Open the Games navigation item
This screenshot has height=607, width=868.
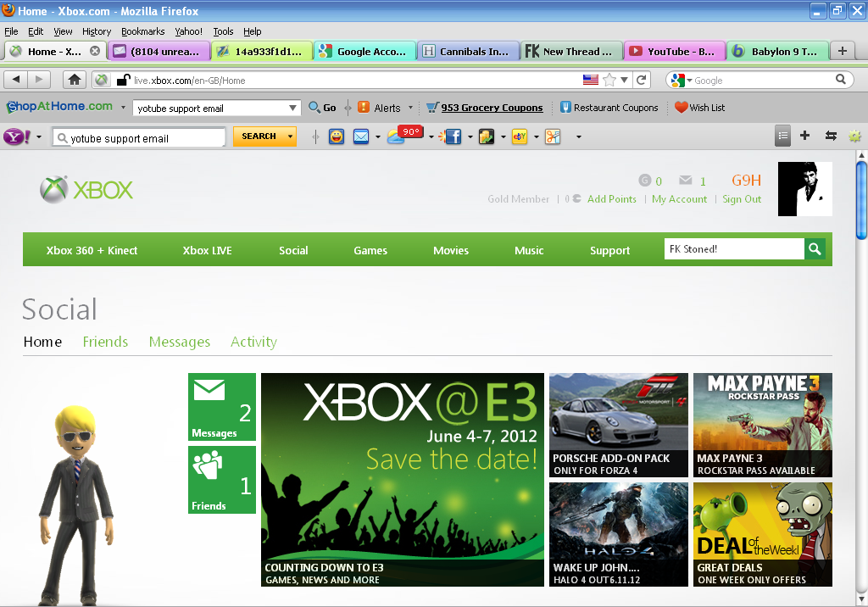(x=370, y=250)
